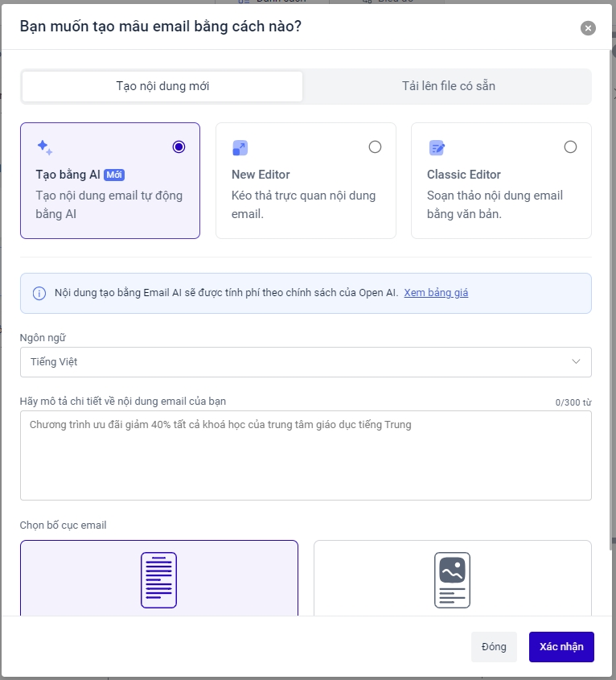
Task: Switch to Tải lên file có sẵn tab
Action: click(x=448, y=86)
